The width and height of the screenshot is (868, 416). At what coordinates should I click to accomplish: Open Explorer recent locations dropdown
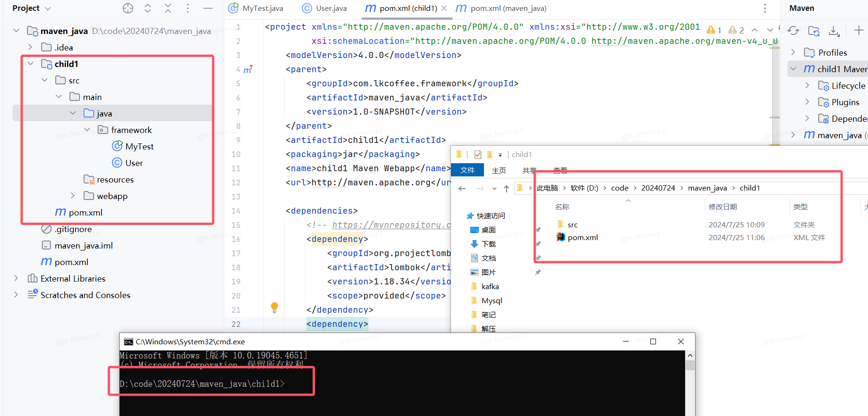pos(494,188)
